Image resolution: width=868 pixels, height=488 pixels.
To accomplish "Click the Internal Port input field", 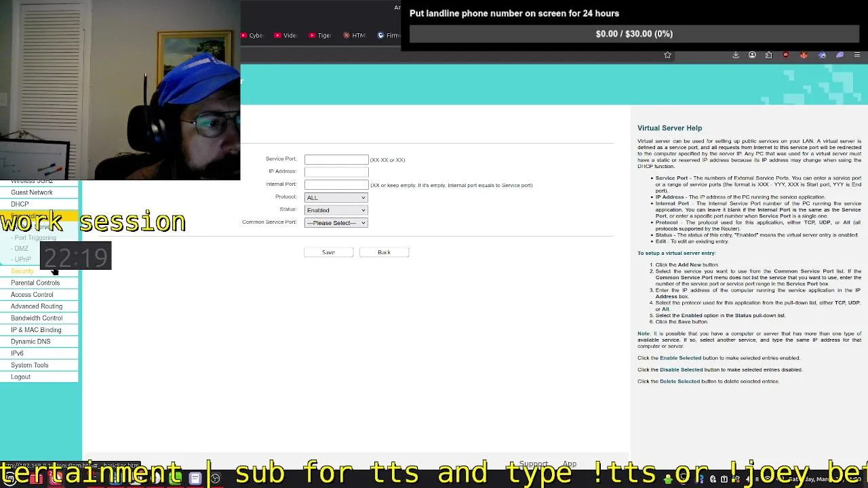I will pos(336,185).
